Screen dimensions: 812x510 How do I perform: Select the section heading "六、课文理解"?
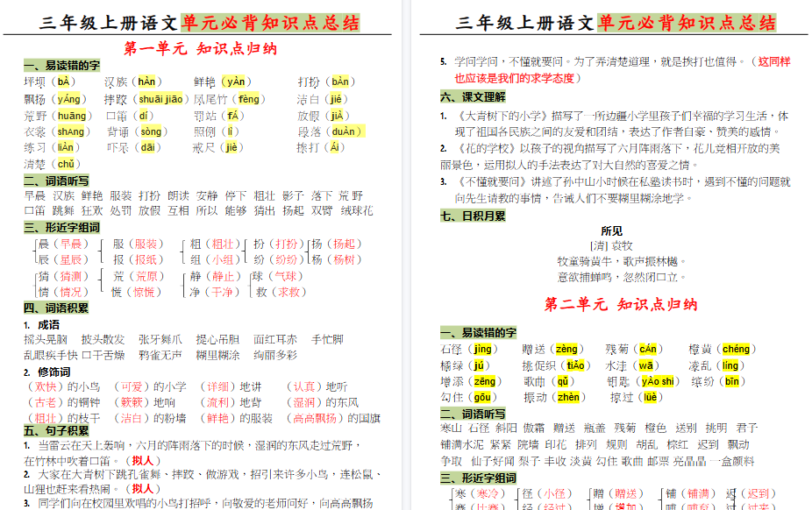coord(473,96)
